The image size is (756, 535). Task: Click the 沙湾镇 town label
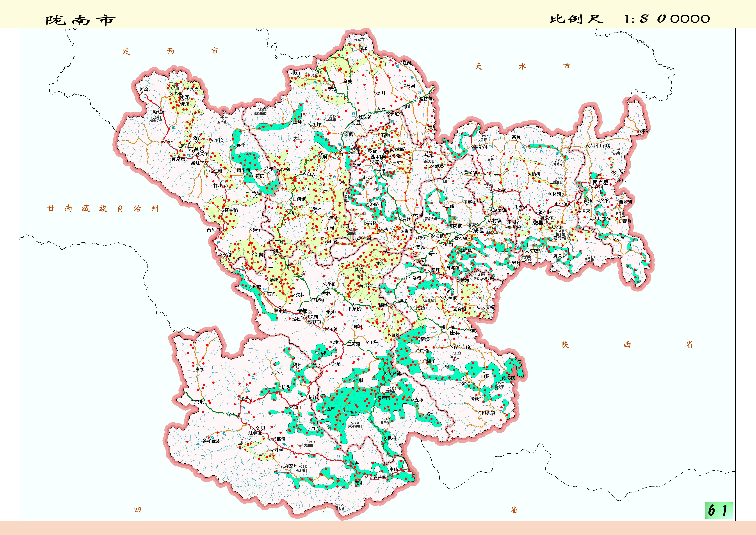click(226, 255)
